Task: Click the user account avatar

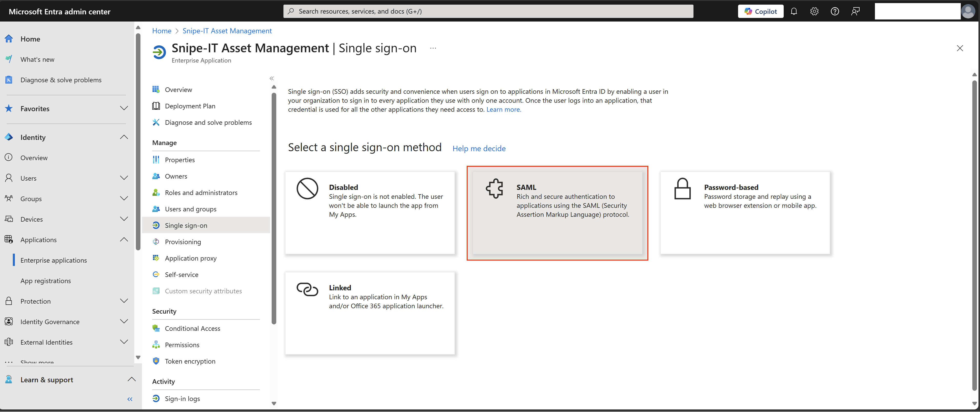Action: coord(968,12)
